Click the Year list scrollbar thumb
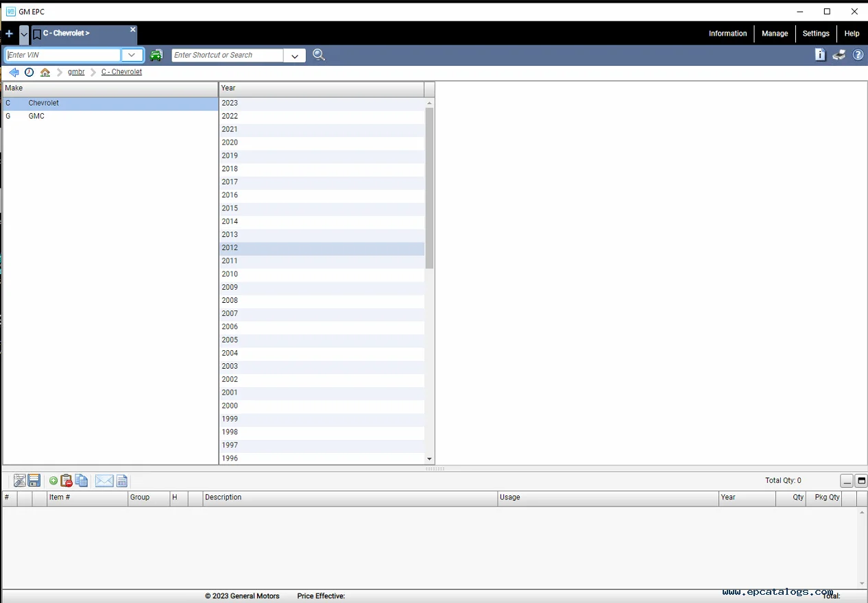The height and width of the screenshot is (603, 868). click(430, 188)
